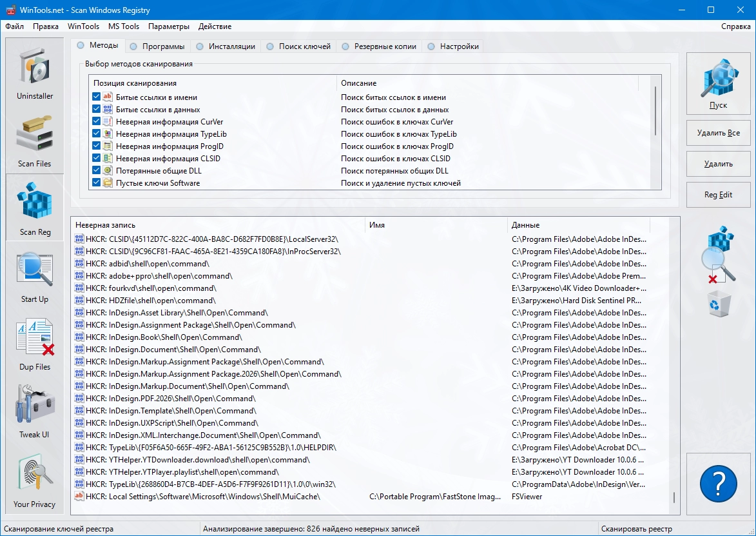Select the Scan Reg sidebar tool
Viewport: 756px width, 536px height.
(x=35, y=208)
